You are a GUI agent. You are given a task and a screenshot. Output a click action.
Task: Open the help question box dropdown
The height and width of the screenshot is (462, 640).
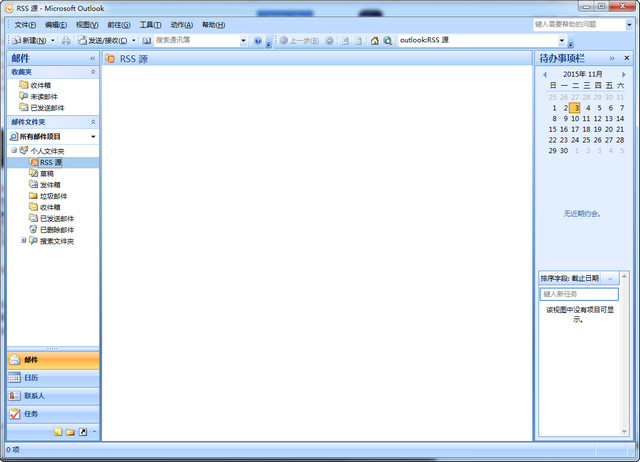click(x=629, y=25)
